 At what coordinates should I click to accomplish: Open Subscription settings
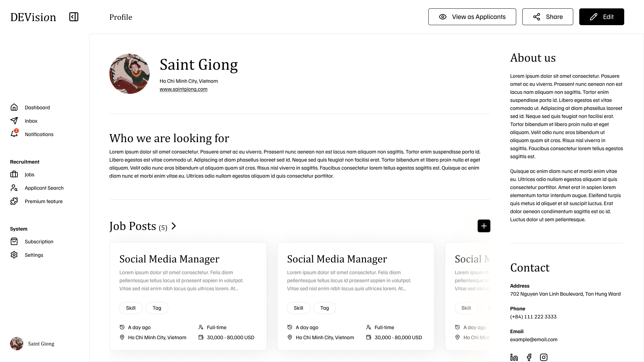[x=39, y=241]
